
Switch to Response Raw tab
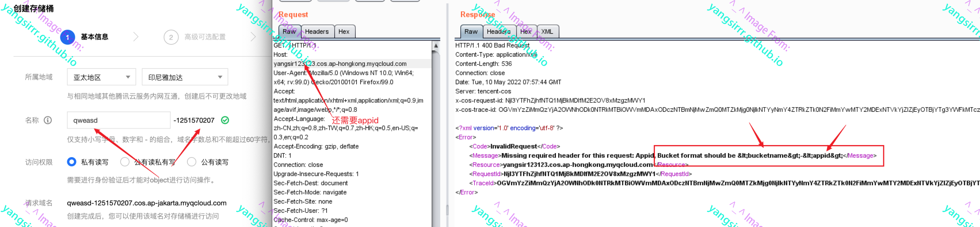point(471,32)
